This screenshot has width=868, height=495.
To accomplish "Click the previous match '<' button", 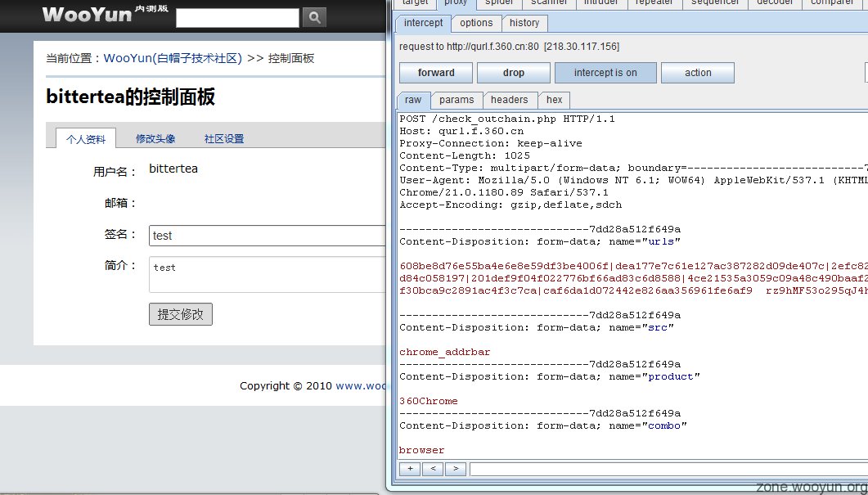I will coord(432,469).
